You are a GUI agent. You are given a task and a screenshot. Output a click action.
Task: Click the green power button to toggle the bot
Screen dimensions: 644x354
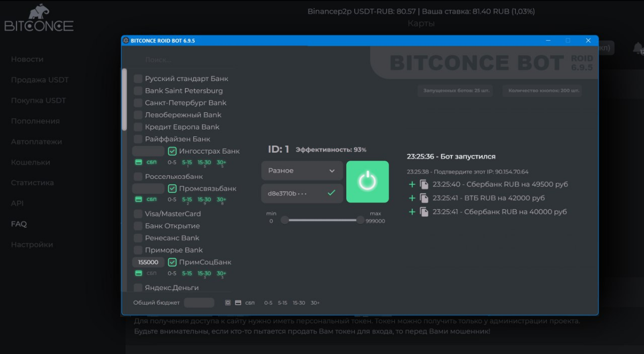pos(367,182)
